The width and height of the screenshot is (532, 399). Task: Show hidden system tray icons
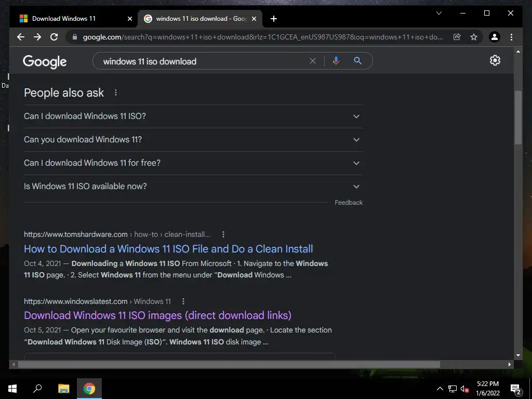440,389
